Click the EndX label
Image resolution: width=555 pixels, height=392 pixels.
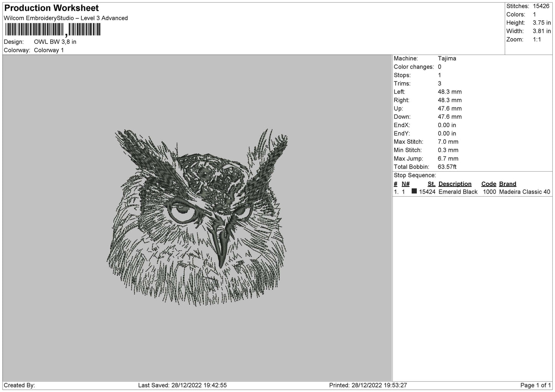402,125
